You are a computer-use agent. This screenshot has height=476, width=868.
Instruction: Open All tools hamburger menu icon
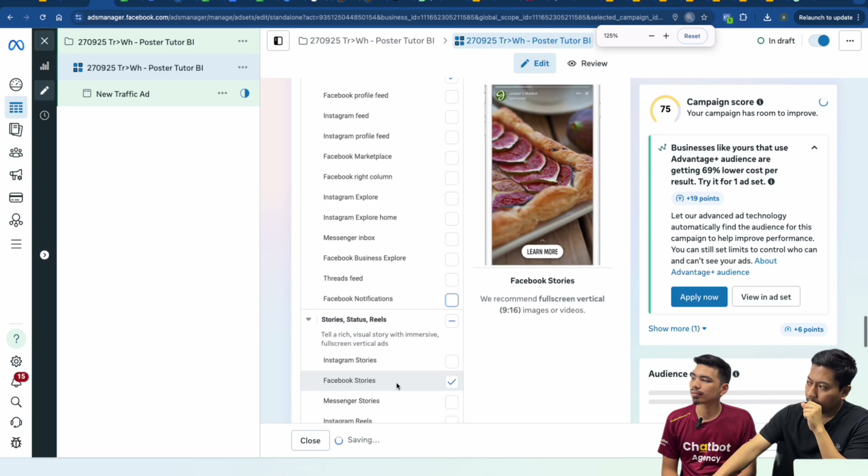16,244
